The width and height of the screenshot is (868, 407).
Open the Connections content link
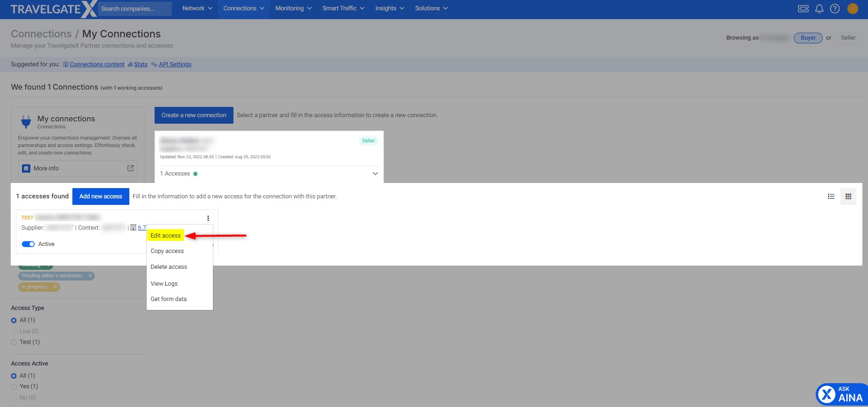coord(97,64)
